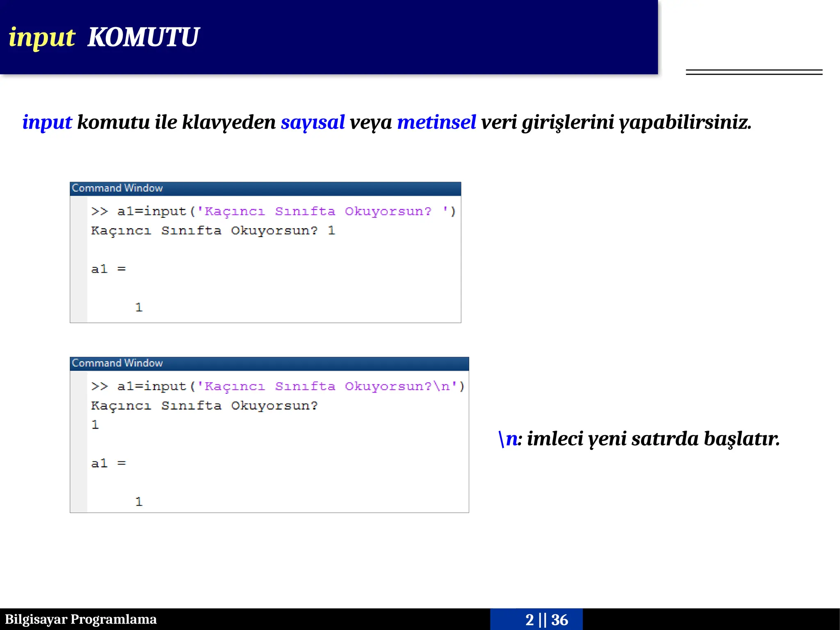
Task: Click the entered 1 below second prompt
Action: click(x=95, y=425)
